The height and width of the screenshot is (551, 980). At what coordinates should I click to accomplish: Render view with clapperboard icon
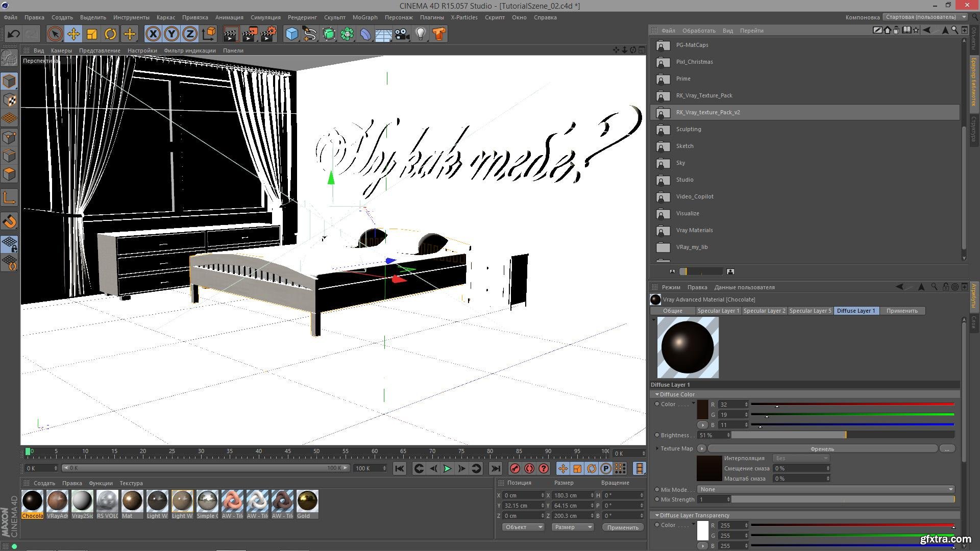tap(231, 34)
